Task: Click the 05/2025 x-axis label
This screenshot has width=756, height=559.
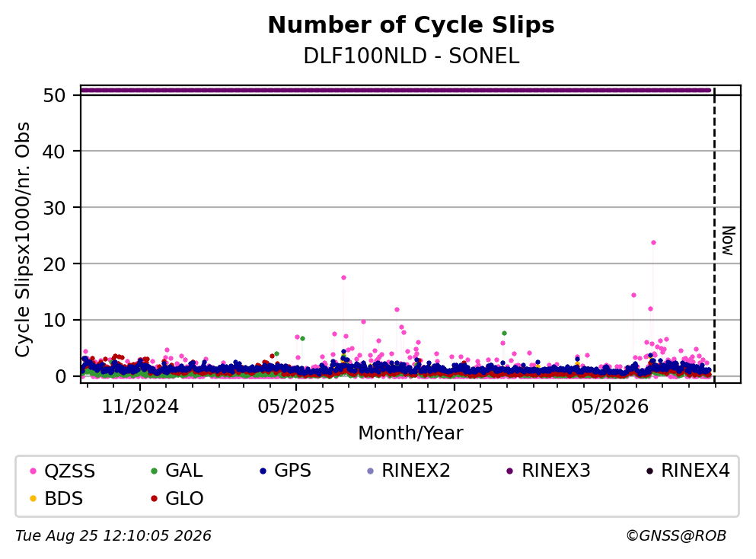Action: pos(296,407)
